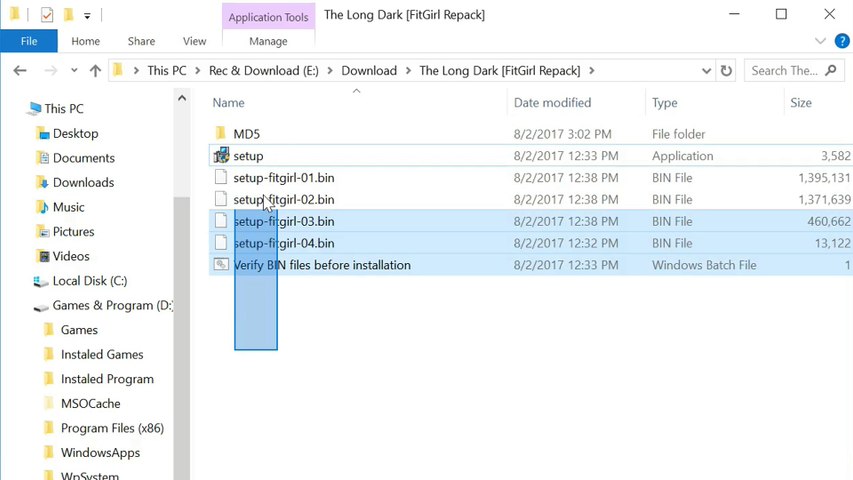Click the batch file gear icon
This screenshot has height=480, width=853.
coord(220,264)
